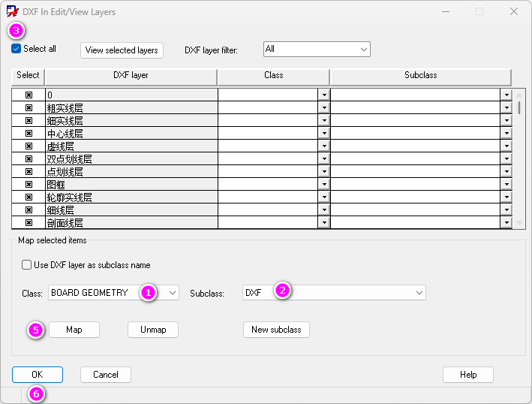This screenshot has height=404, width=532.
Task: Click the DXF In app icon in title bar
Action: tap(12, 11)
